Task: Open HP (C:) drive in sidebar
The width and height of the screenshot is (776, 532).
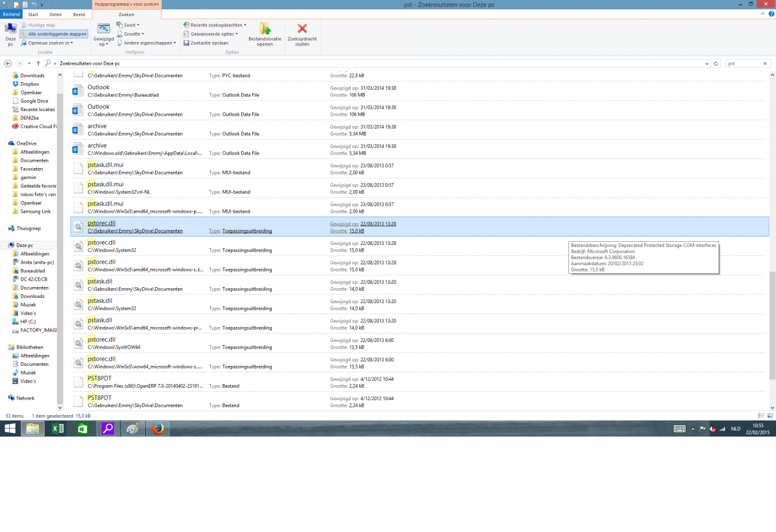Action: (x=28, y=321)
